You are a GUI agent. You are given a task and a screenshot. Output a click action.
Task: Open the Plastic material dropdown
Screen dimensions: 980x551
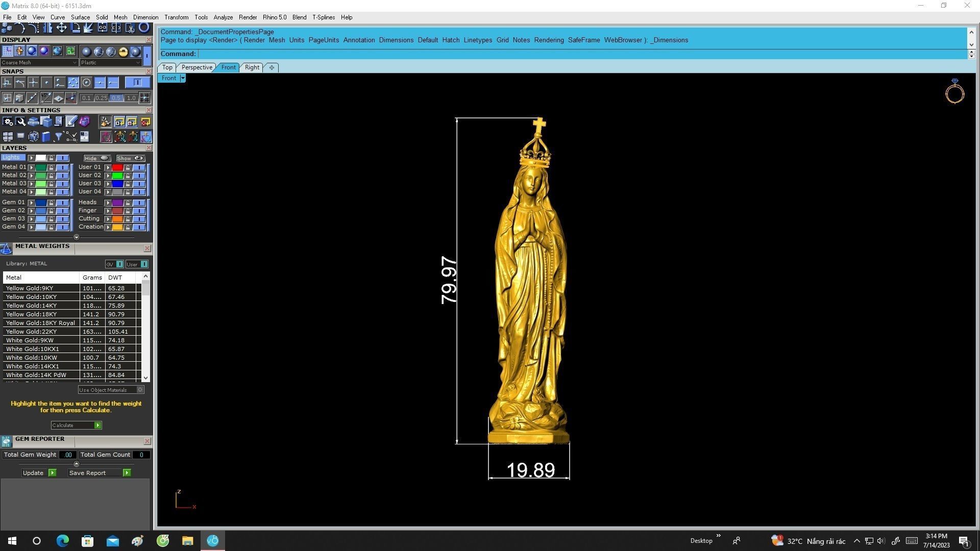point(110,63)
